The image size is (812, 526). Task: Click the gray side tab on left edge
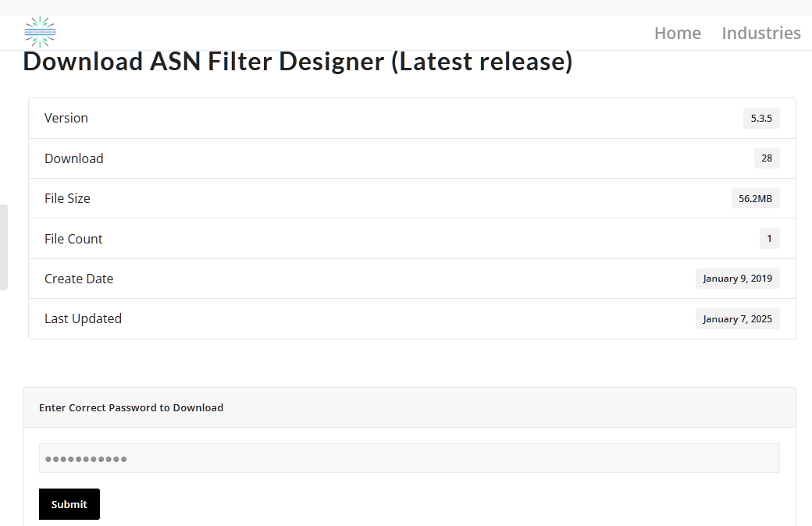point(4,247)
